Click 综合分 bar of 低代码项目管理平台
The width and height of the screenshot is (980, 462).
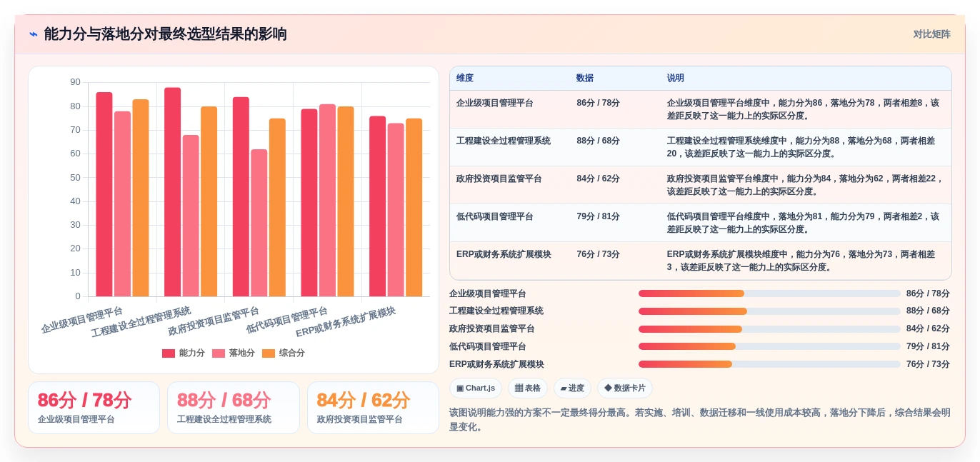pyautogui.click(x=346, y=201)
